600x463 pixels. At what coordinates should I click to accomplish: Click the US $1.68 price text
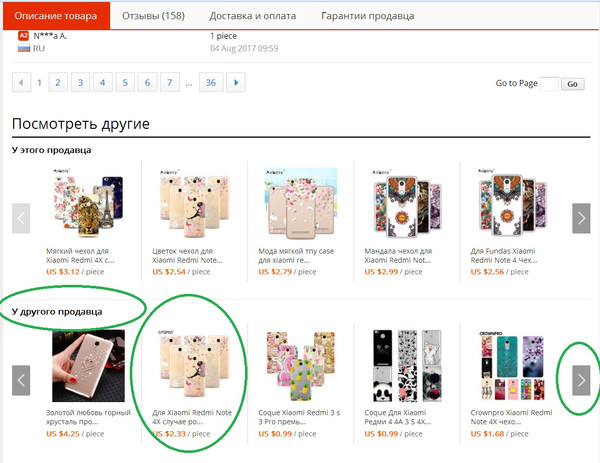[x=488, y=434]
